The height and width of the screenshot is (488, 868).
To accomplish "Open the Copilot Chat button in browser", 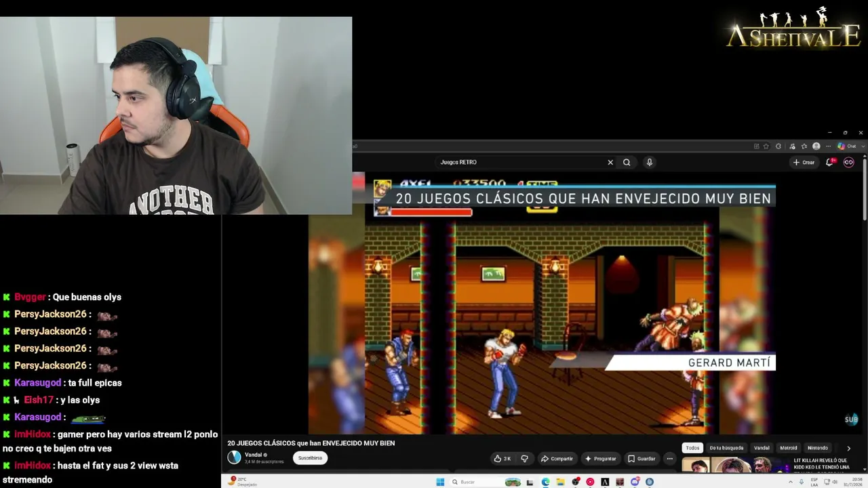I will [x=847, y=146].
